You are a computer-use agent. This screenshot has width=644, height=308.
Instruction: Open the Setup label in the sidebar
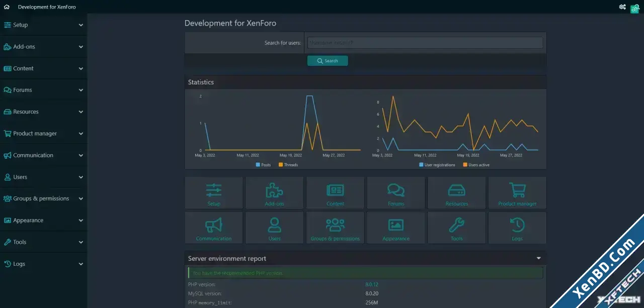point(21,25)
